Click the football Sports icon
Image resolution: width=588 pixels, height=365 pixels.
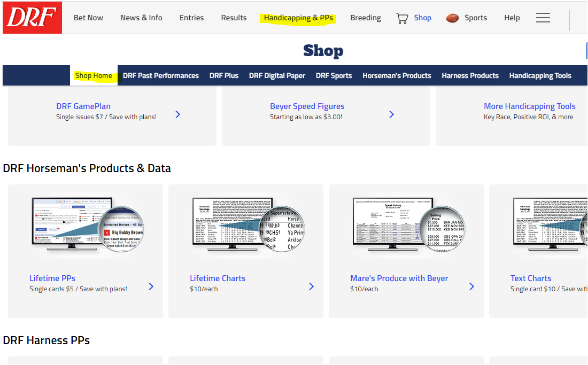point(452,18)
